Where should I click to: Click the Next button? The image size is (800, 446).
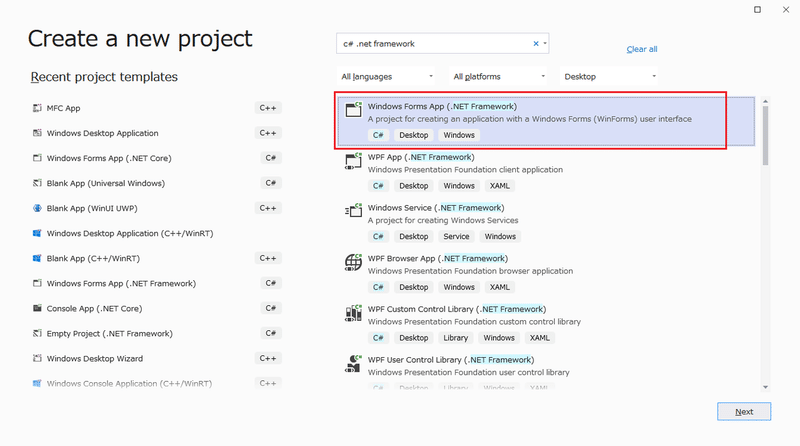coord(743,411)
